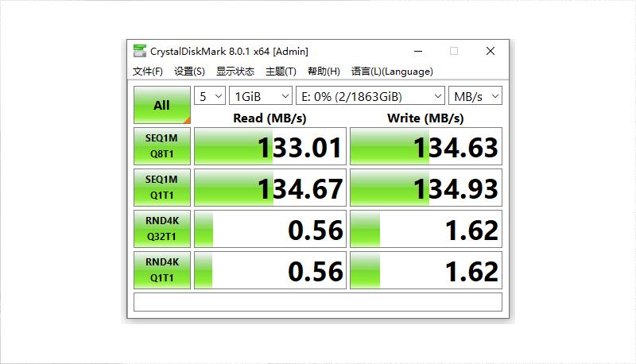Click the 134.63 write result
636x364 pixels.
[x=426, y=146]
